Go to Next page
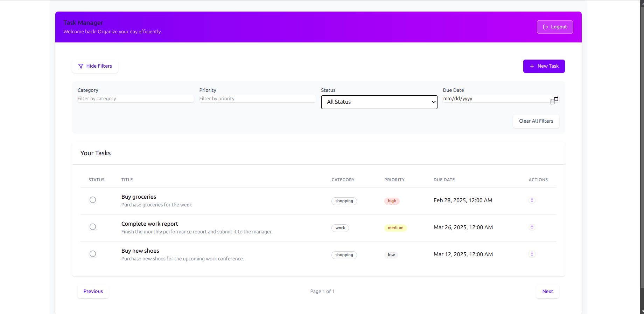Viewport: 644px width, 314px height. click(x=547, y=292)
